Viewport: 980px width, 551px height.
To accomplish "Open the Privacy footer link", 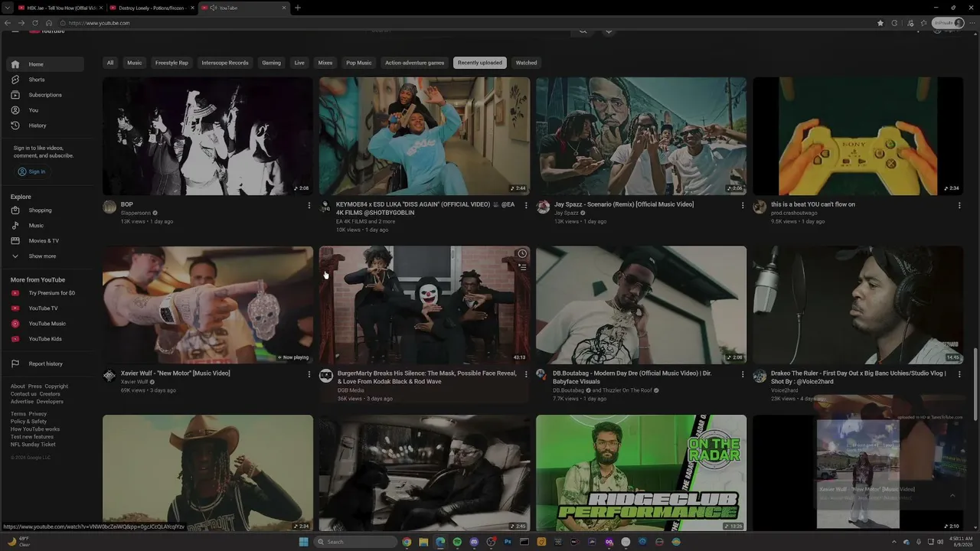I will (38, 414).
